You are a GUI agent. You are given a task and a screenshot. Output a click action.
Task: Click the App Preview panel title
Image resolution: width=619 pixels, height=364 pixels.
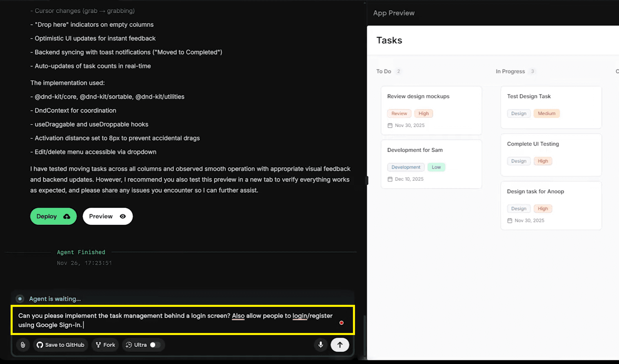394,13
